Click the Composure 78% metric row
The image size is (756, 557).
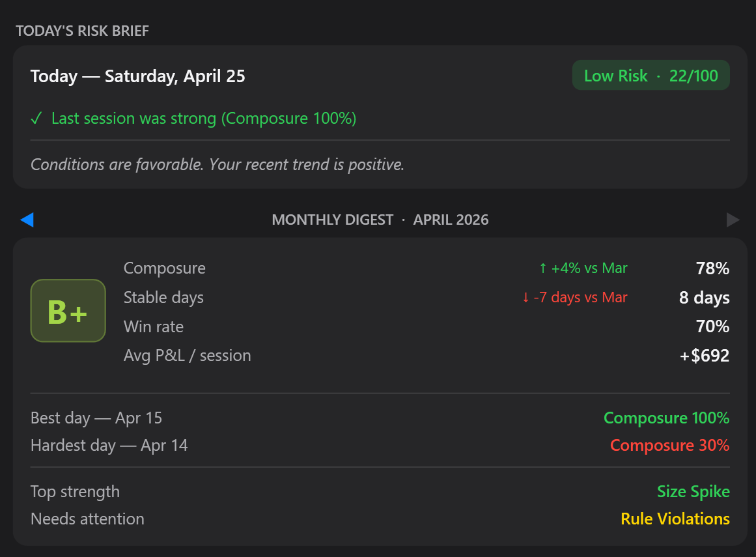[x=165, y=268]
